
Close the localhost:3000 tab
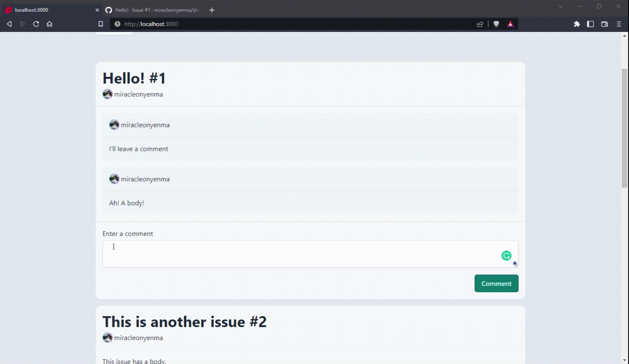click(x=97, y=10)
